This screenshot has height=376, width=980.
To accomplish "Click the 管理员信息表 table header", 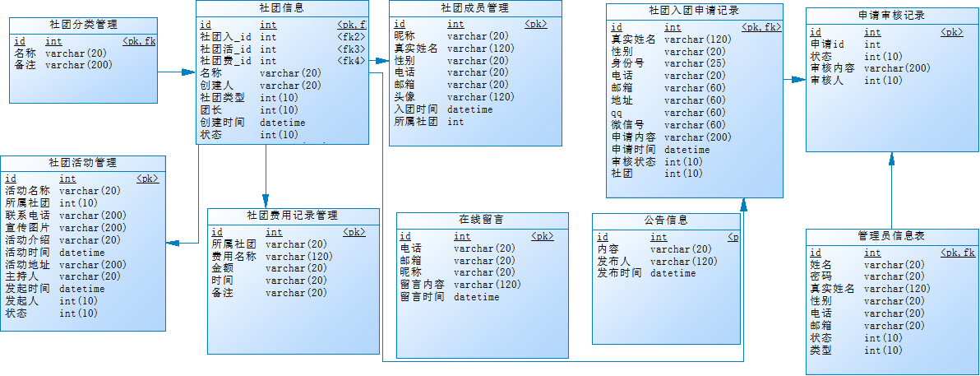I will coord(891,236).
